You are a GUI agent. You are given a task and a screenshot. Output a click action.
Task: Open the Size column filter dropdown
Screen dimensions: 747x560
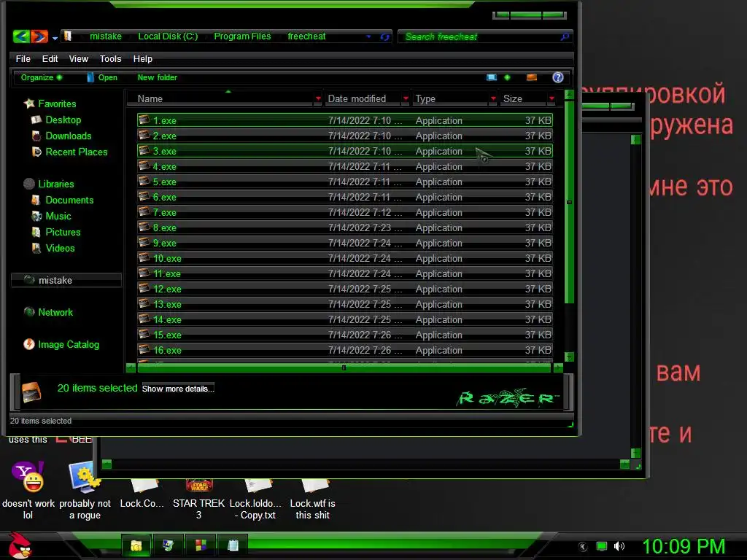(x=551, y=98)
